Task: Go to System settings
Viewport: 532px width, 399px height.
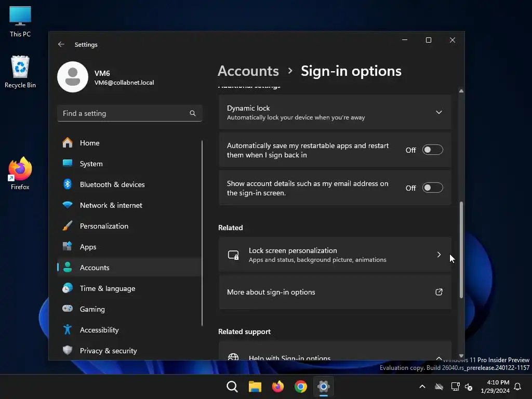Action: [x=129, y=164]
